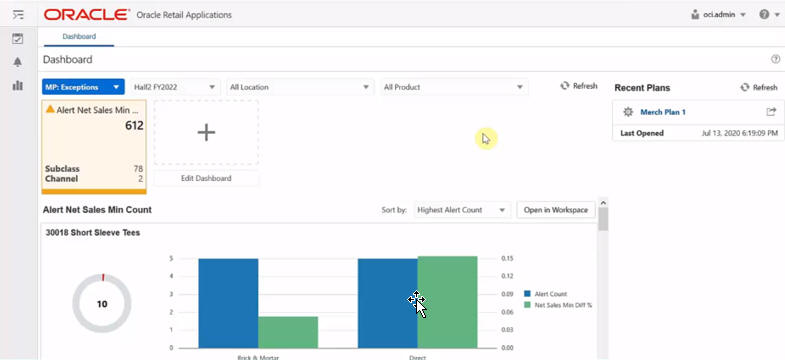The height and width of the screenshot is (360, 785).
Task: Add a new dashboard tile with plus
Action: pos(206,133)
